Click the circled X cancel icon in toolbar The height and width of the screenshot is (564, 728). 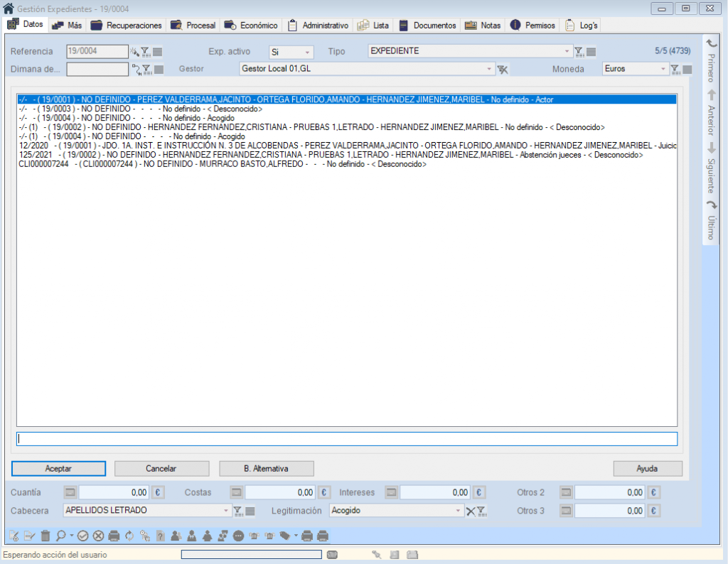pyautogui.click(x=98, y=536)
